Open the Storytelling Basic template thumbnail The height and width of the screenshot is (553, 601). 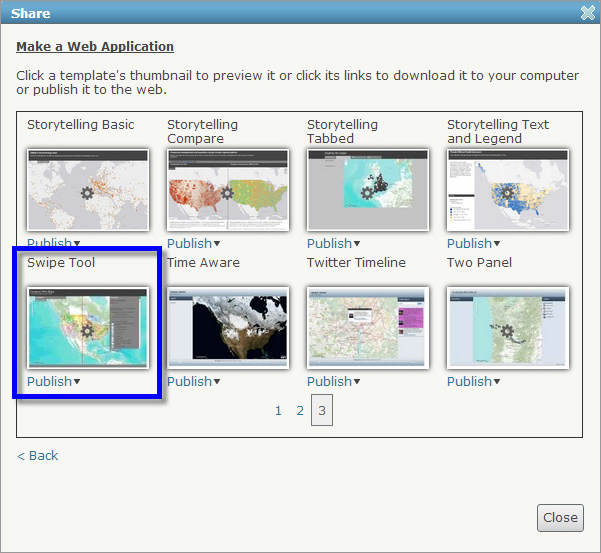88,190
